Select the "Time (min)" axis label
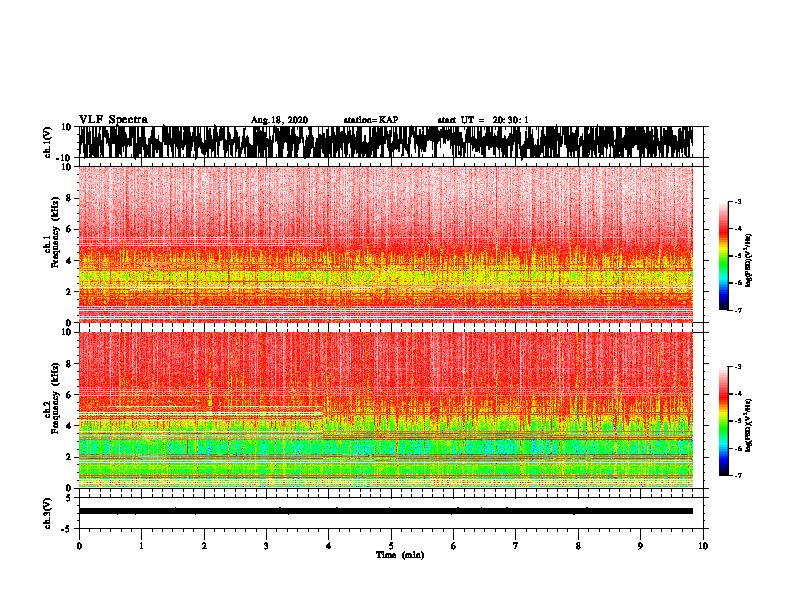The width and height of the screenshot is (792, 612). [400, 555]
